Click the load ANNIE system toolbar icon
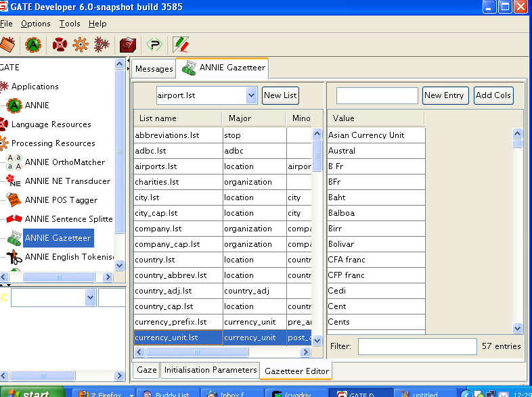Image resolution: width=532 pixels, height=397 pixels. (x=33, y=45)
